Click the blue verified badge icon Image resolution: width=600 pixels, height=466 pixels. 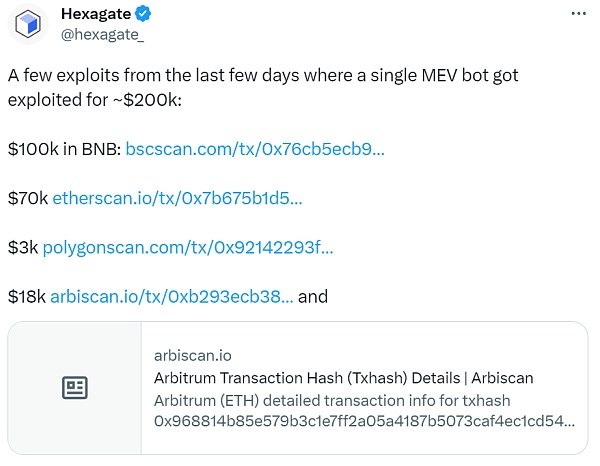143,14
